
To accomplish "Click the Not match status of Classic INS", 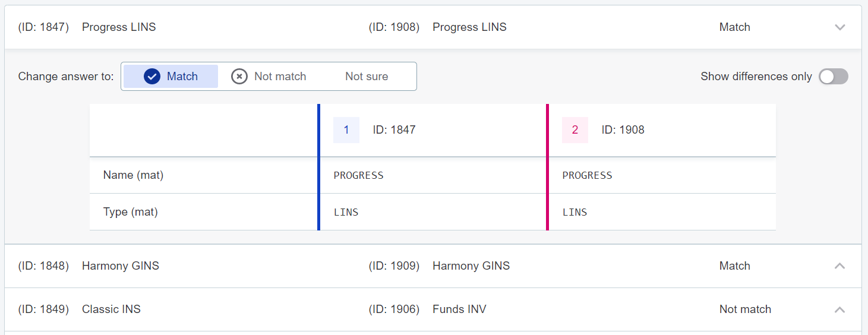I will (x=745, y=309).
